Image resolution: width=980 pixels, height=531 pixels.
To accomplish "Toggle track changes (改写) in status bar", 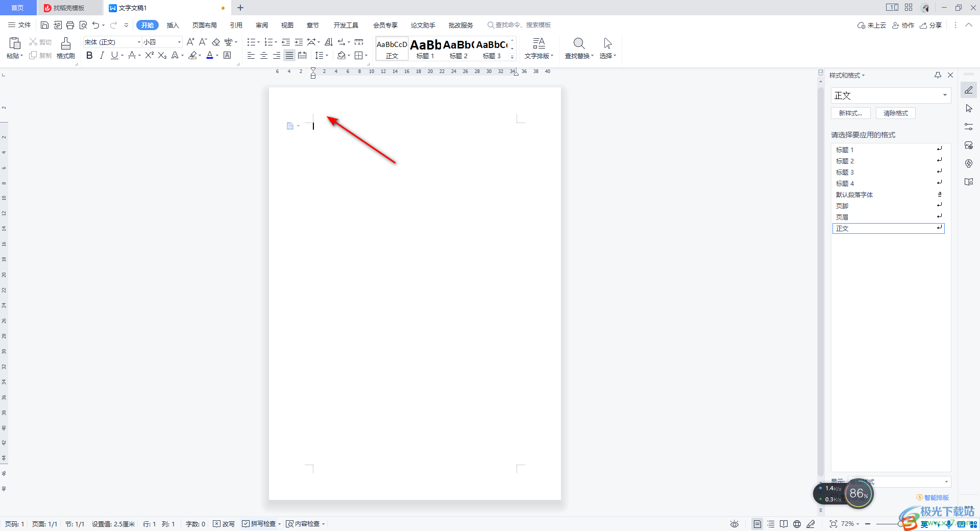I will (x=224, y=524).
